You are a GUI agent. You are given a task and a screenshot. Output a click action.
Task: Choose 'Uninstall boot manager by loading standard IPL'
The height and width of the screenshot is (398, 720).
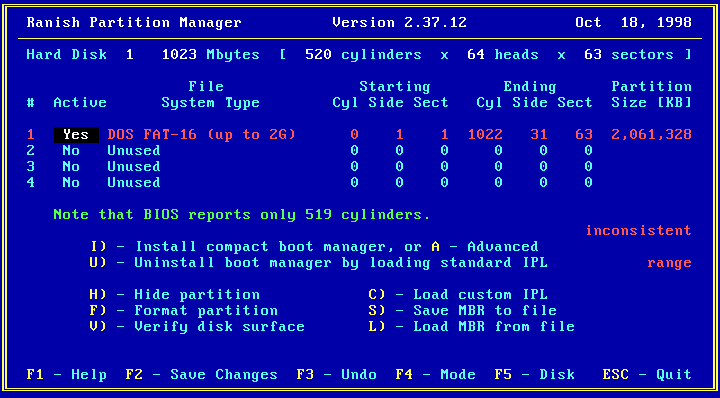click(x=319, y=263)
